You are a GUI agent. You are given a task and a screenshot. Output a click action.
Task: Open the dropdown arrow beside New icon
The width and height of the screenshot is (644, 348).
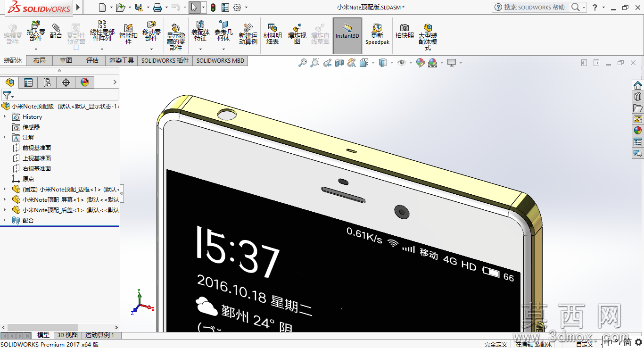coord(111,8)
